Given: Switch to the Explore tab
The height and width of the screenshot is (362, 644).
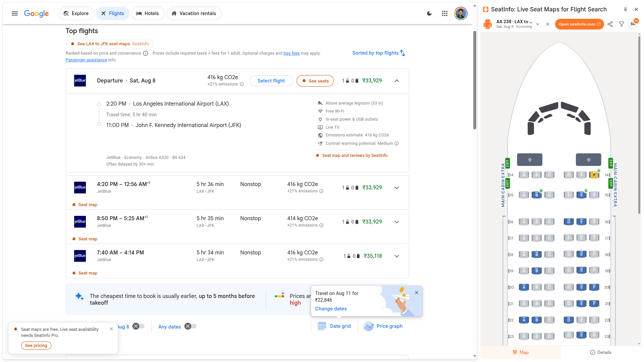Looking at the screenshot, I should click(x=76, y=13).
